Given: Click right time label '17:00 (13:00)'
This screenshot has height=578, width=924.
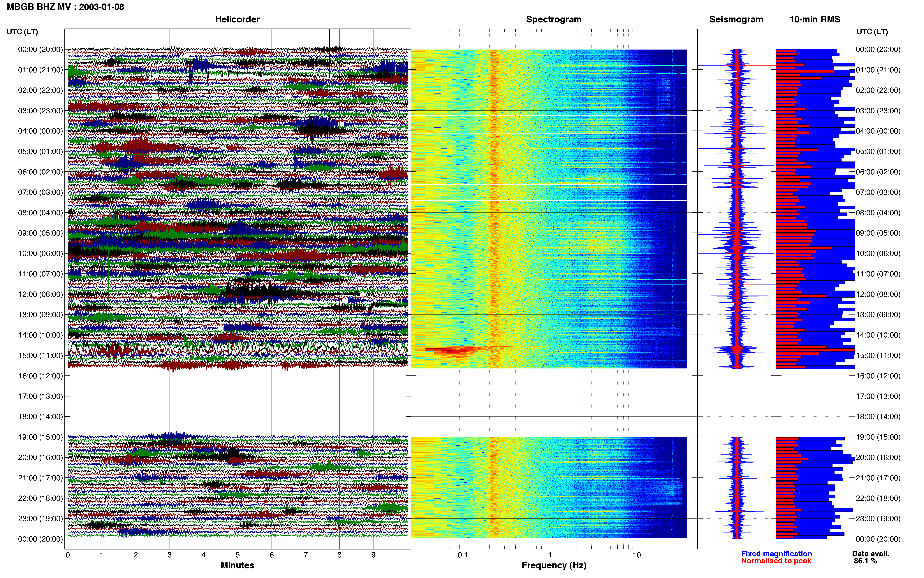Looking at the screenshot, I should [878, 396].
